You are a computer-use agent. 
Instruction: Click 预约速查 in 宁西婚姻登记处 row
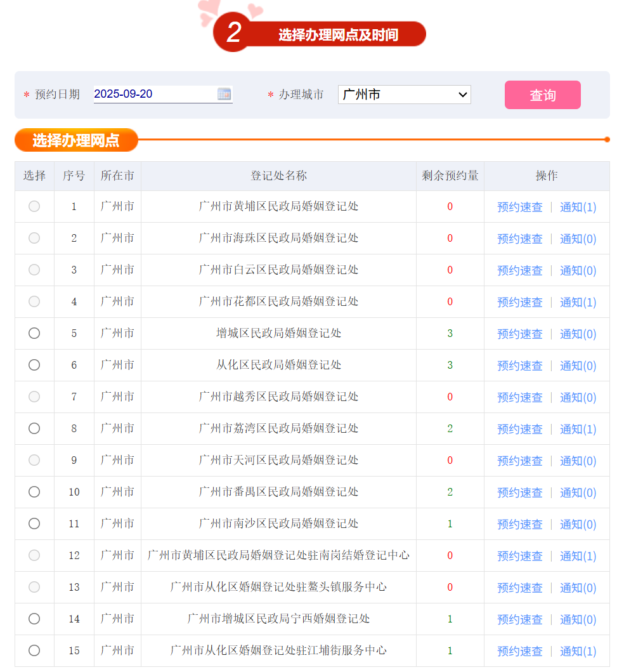coord(520,619)
